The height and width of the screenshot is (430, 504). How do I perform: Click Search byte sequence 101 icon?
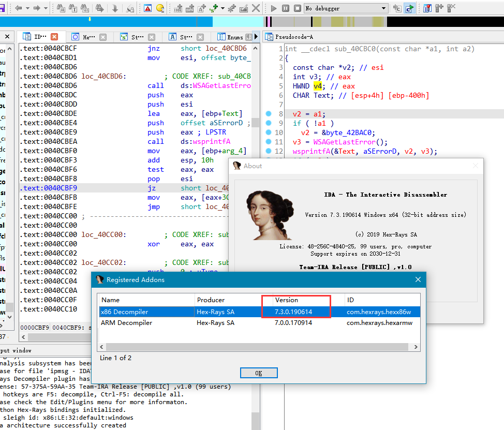[85, 8]
